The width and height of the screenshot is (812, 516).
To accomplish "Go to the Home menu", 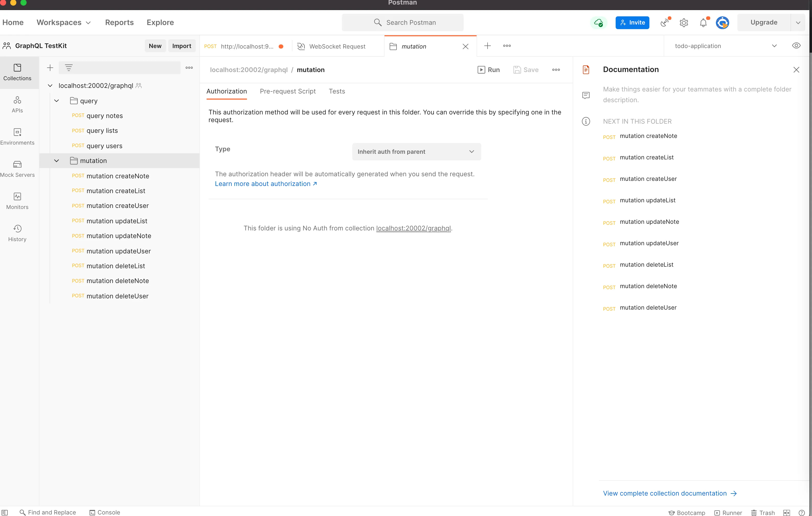I will tap(13, 22).
